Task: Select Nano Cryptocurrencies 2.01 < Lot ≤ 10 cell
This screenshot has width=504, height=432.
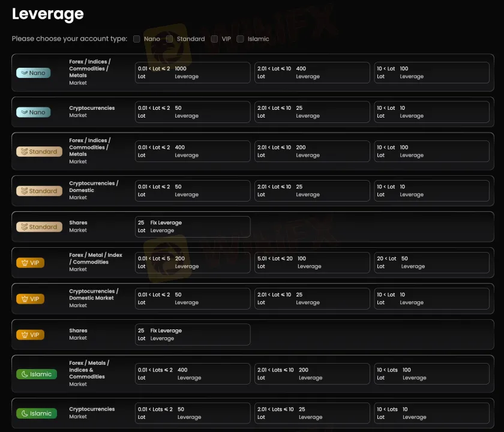Action: tap(312, 112)
